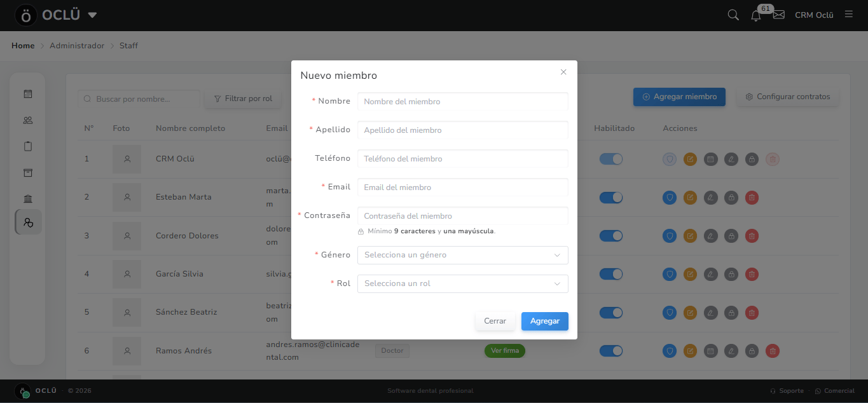The width and height of the screenshot is (868, 403).
Task: Open the Filtrar por rol filter
Action: point(243,99)
